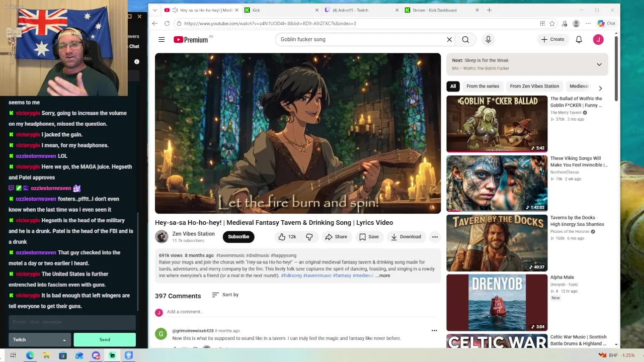The height and width of the screenshot is (362, 644).
Task: Open Copilot Chat in the browser
Action: [606, 23]
